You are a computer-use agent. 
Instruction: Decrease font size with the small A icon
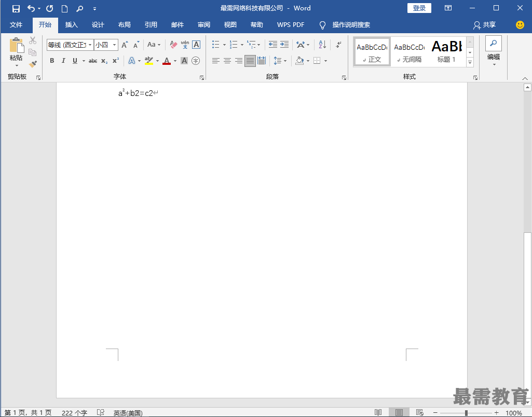136,45
